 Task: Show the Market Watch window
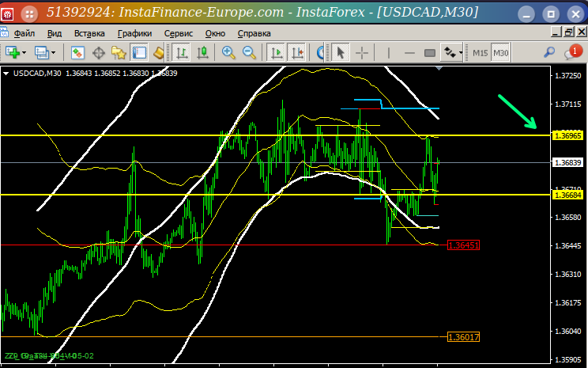coord(77,52)
